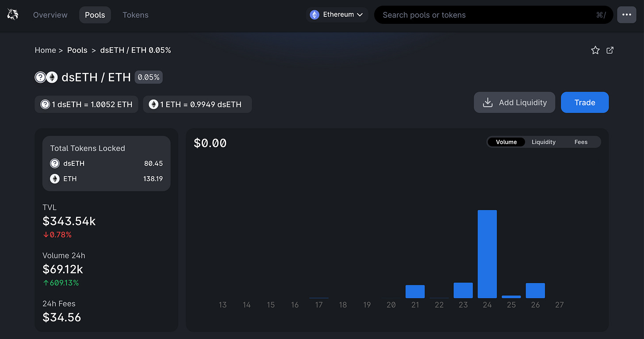
Task: Click the Uniswap unicorn logo
Action: point(12,15)
